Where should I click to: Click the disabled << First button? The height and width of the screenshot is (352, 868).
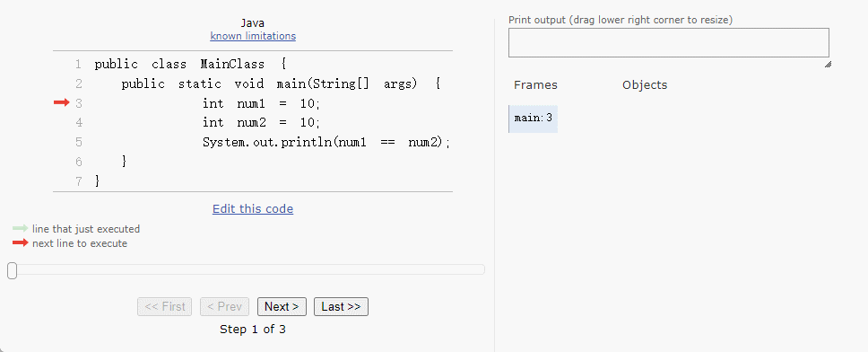(x=164, y=306)
